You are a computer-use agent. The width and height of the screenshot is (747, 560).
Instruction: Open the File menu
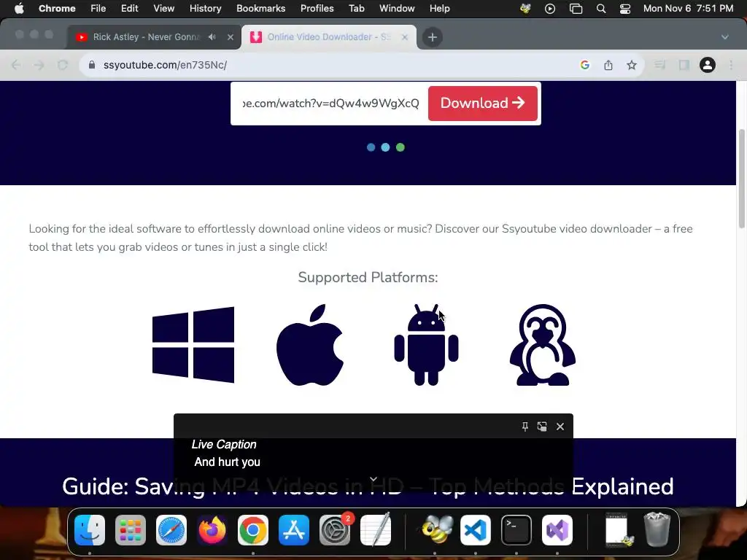click(98, 9)
